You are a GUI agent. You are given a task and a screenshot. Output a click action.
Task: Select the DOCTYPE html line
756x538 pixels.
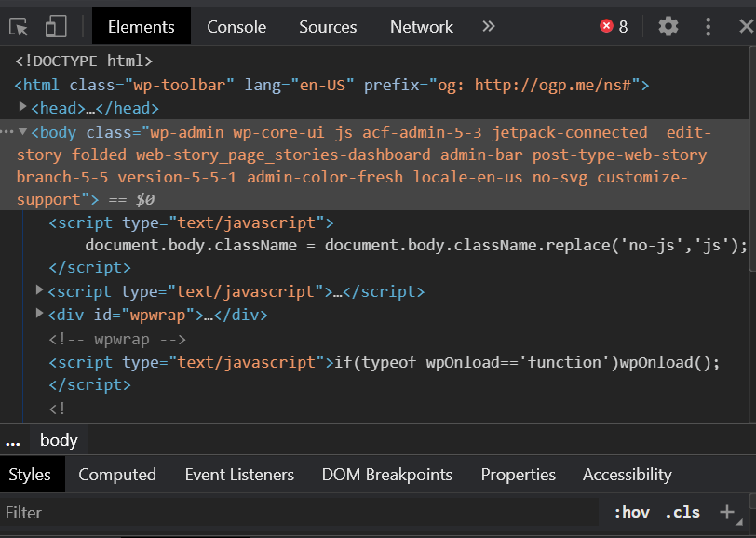[84, 61]
